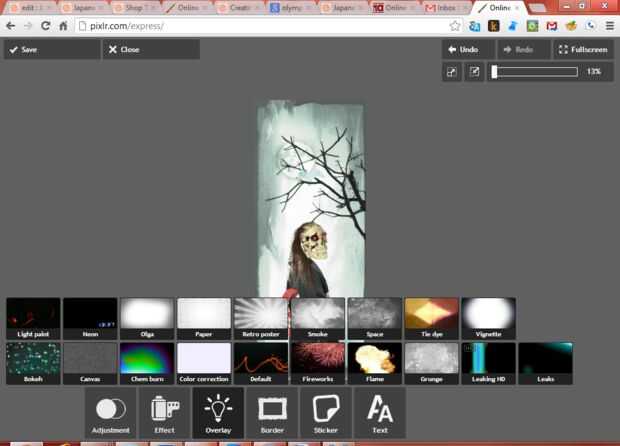620x446 pixels.
Task: Click the fit-to-screen zoom icon
Action: [452, 72]
